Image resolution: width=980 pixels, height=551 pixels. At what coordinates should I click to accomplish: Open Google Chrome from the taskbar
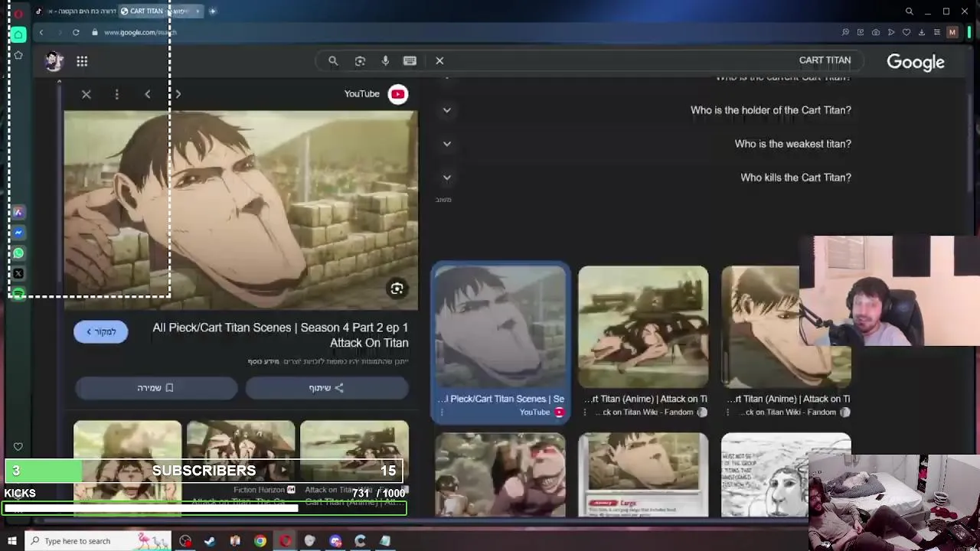(x=260, y=541)
